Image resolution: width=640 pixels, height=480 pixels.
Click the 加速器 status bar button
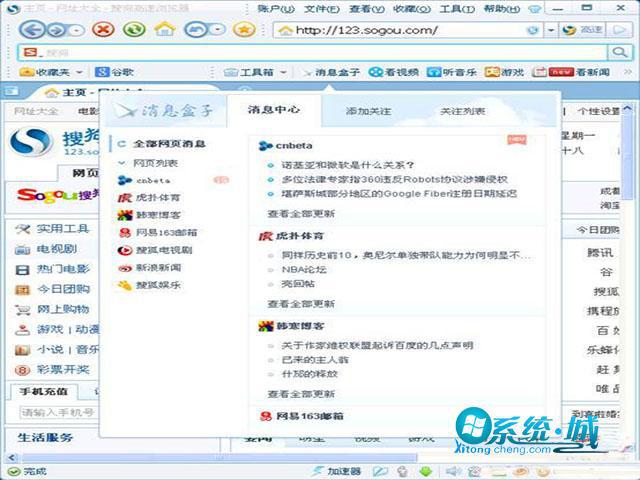[337, 471]
